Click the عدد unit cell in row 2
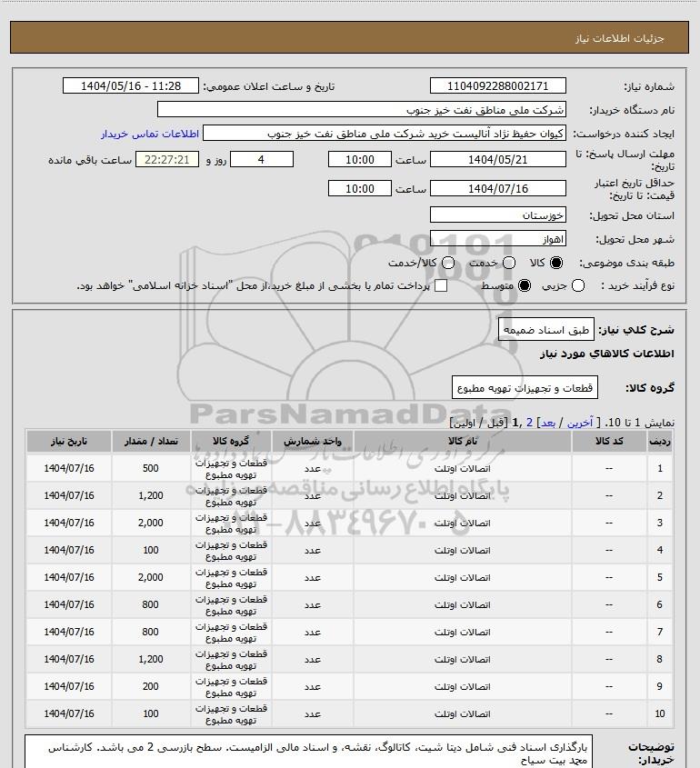Image resolution: width=700 pixels, height=768 pixels. (313, 495)
